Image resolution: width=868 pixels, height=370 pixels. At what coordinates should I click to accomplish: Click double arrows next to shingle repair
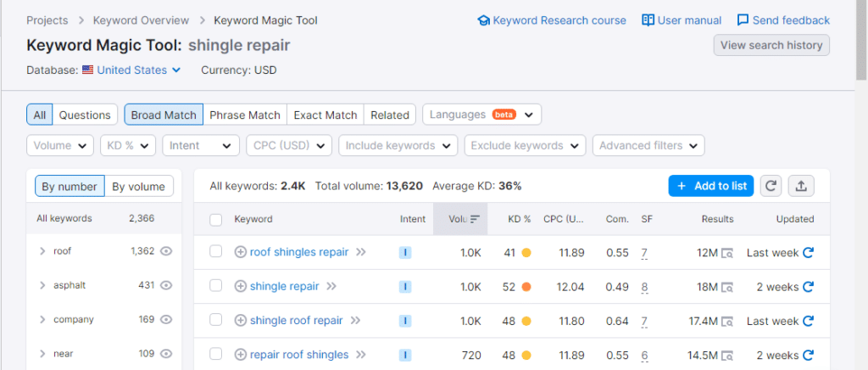coord(331,286)
